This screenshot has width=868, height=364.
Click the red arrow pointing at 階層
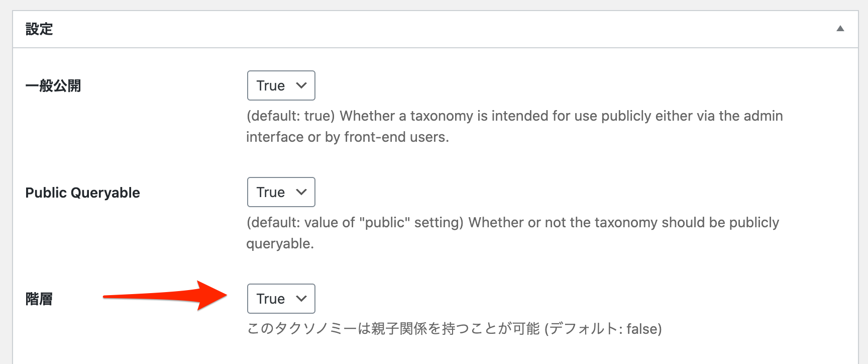(x=166, y=296)
